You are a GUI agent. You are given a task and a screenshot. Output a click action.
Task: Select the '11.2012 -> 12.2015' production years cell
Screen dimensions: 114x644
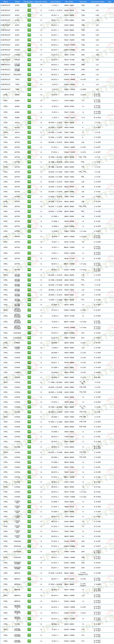(55, 10)
